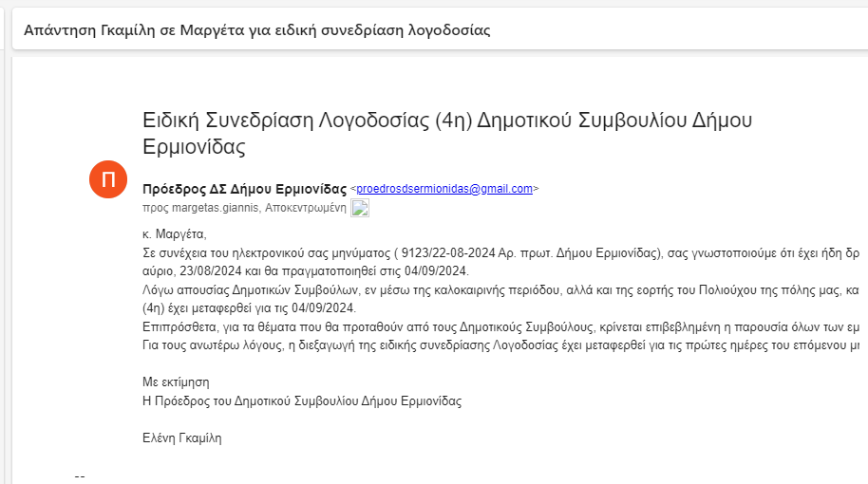
Task: Click the '--' signature separator at bottom
Action: pos(80,475)
